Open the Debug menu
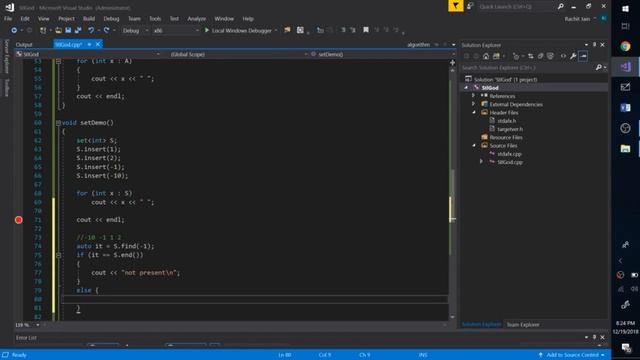Screen dimensions: 640x360 point(111,19)
